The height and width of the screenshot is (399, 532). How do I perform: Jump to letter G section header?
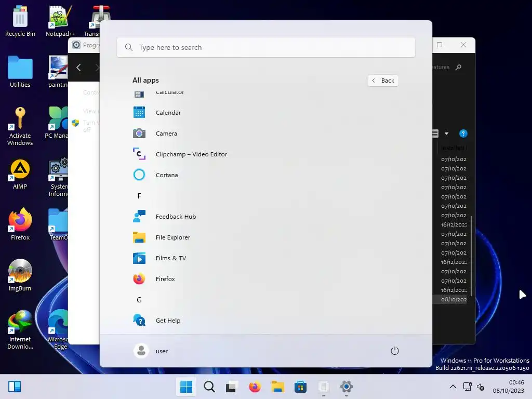pyautogui.click(x=139, y=300)
